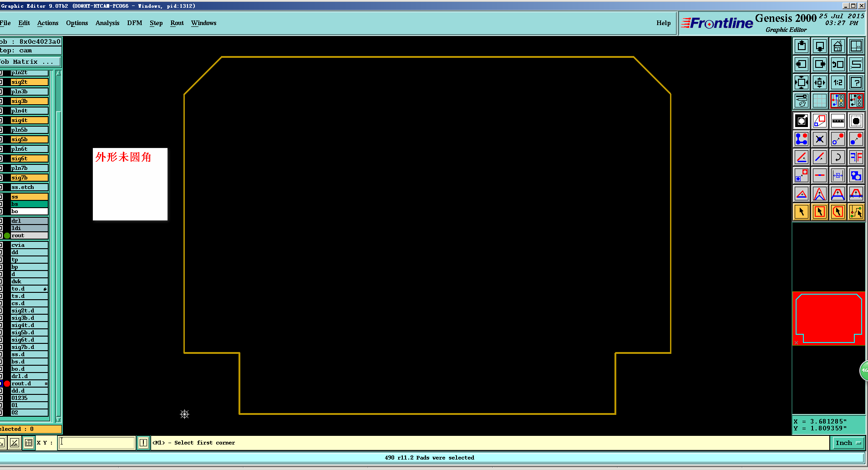
Task: Click the rotate arrow icon
Action: pyautogui.click(x=838, y=157)
